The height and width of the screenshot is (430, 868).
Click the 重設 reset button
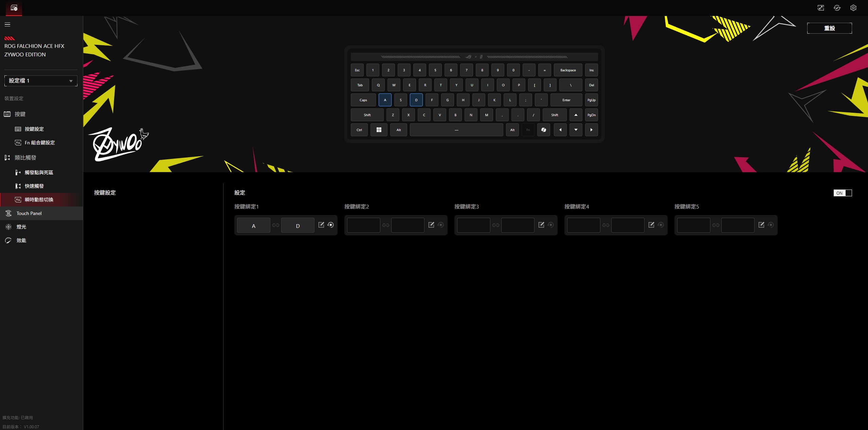[829, 28]
